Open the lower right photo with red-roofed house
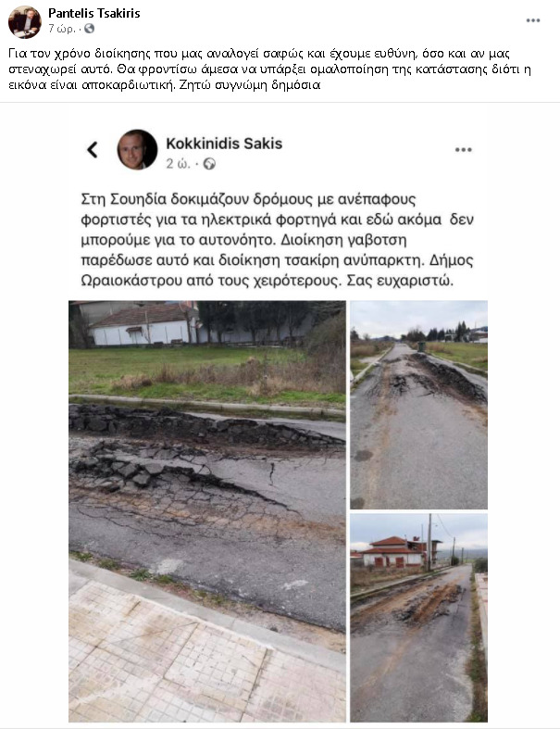This screenshot has width=560, height=729. (x=418, y=618)
